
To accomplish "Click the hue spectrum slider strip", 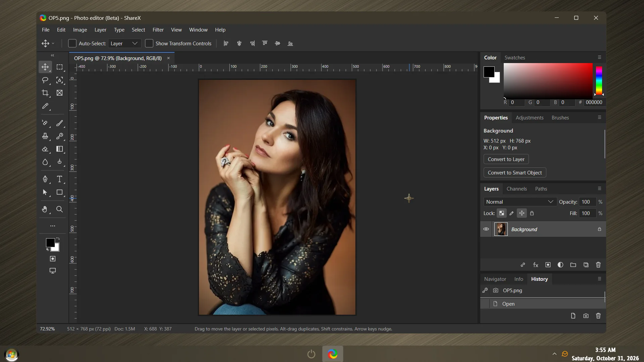I will 599,81.
